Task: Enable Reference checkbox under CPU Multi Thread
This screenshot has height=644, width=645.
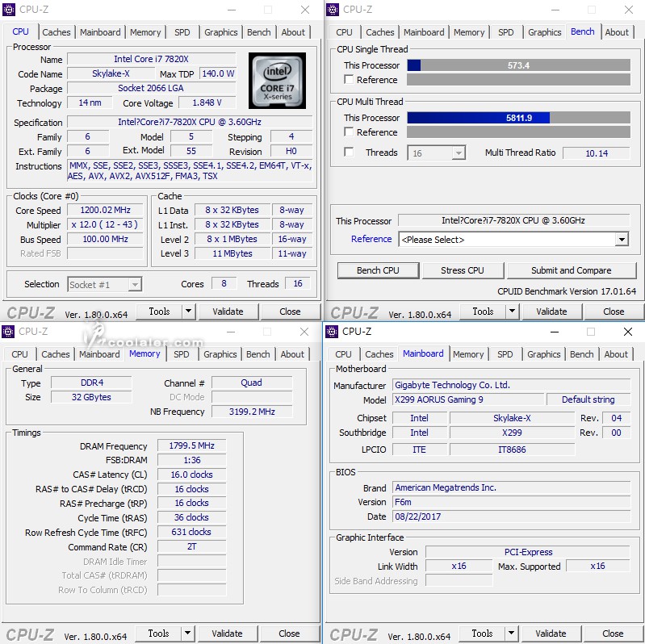Action: [x=349, y=132]
